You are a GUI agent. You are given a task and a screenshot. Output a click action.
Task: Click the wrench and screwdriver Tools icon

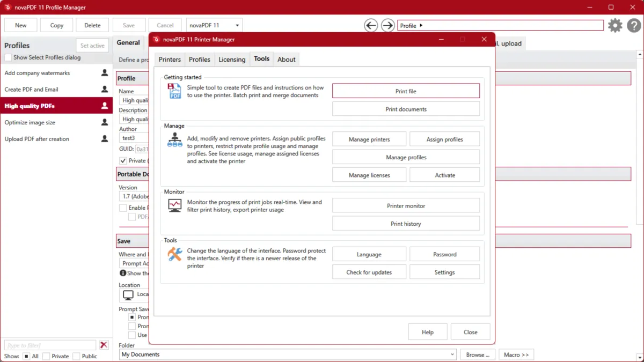click(174, 254)
